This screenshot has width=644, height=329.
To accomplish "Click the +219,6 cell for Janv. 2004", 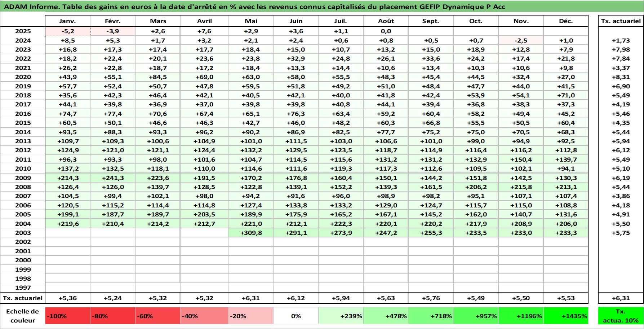I will [x=68, y=224].
